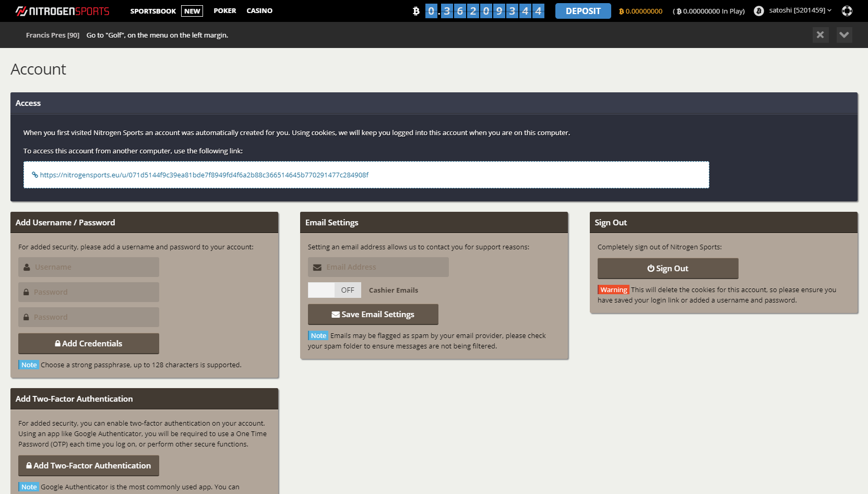Click the bitcoin price ticker digits
The height and width of the screenshot is (494, 868).
(484, 11)
